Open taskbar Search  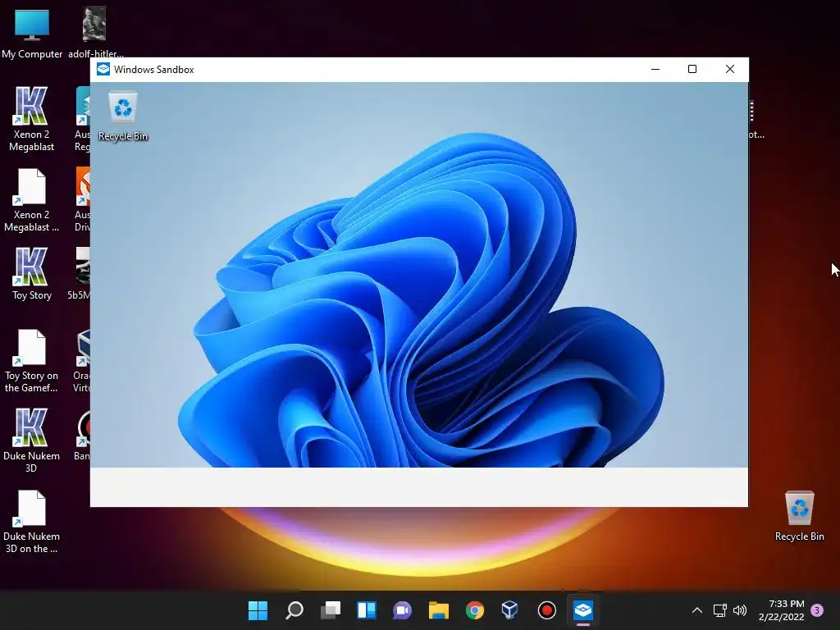point(294,610)
